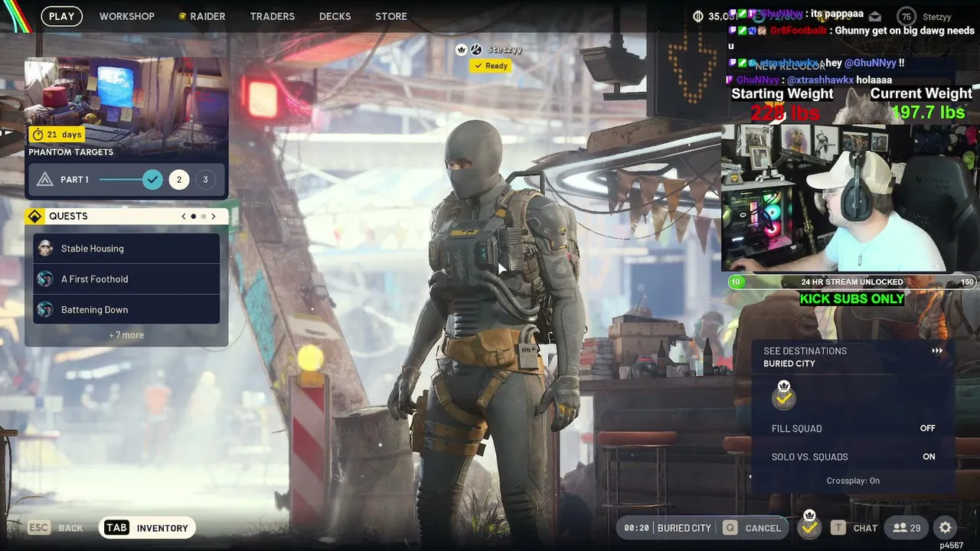Click the Current Weight 197.7 lbs overlay
The width and height of the screenshot is (980, 551).
click(922, 103)
